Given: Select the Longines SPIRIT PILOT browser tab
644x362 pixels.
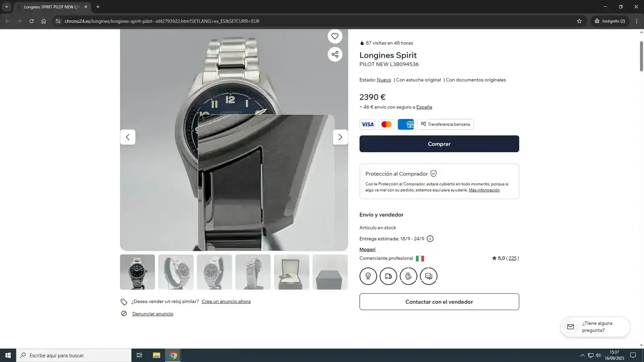Looking at the screenshot, I should click(x=51, y=7).
